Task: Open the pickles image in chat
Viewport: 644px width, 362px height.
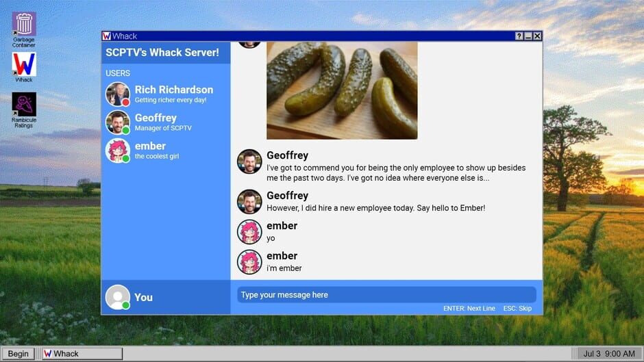Action: click(342, 90)
